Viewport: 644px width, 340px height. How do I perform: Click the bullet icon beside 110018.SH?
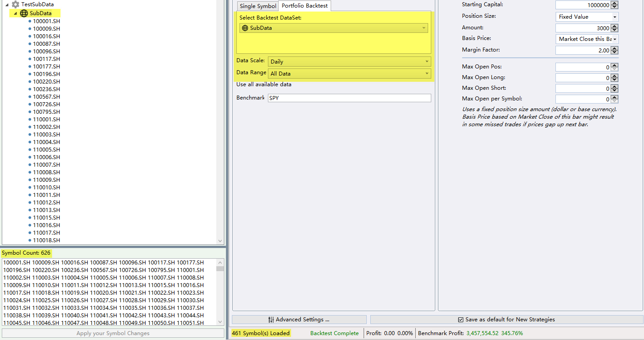tap(30, 240)
